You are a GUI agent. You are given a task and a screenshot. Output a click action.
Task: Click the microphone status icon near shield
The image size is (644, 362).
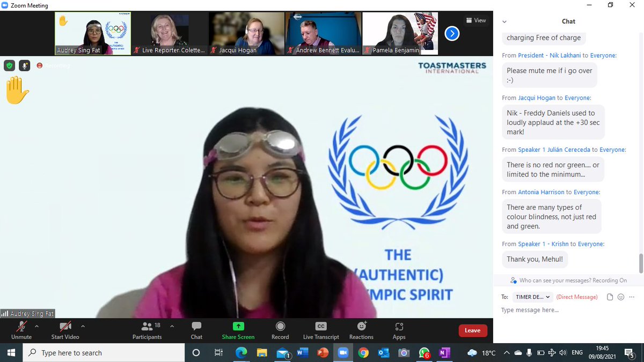pos(24,65)
